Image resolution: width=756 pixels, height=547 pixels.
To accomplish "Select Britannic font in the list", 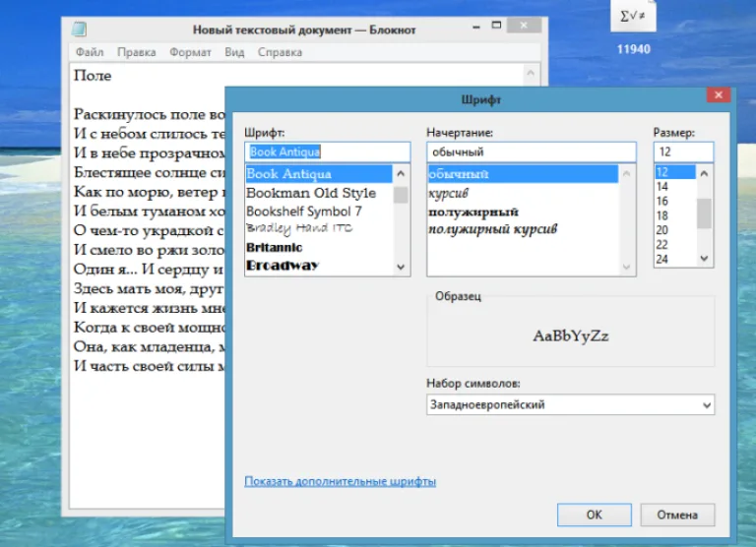I will [x=319, y=247].
